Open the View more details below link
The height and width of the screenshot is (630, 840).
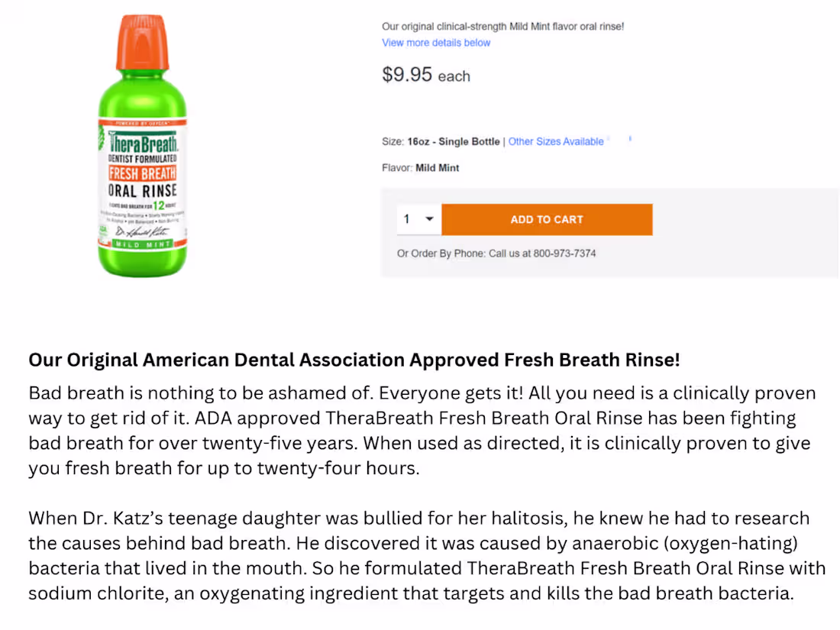[x=436, y=43]
